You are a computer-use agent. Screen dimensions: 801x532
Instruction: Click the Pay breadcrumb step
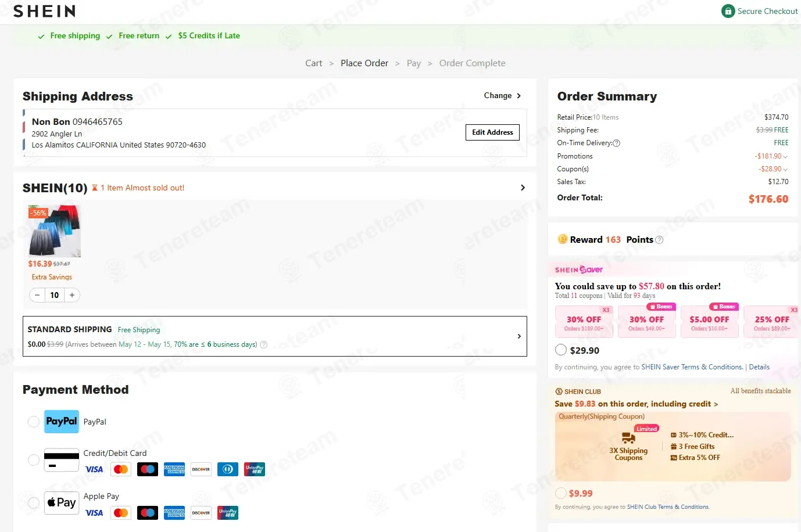click(x=414, y=63)
